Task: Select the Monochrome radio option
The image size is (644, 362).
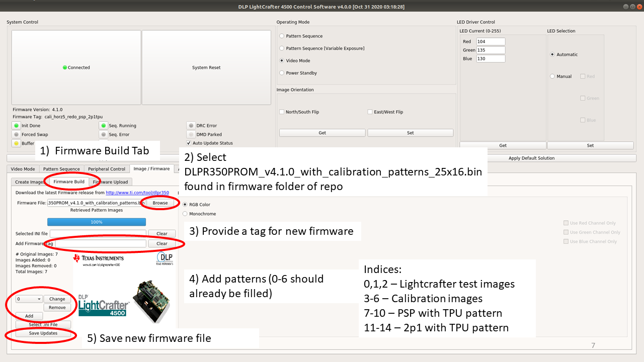Action: pyautogui.click(x=185, y=214)
